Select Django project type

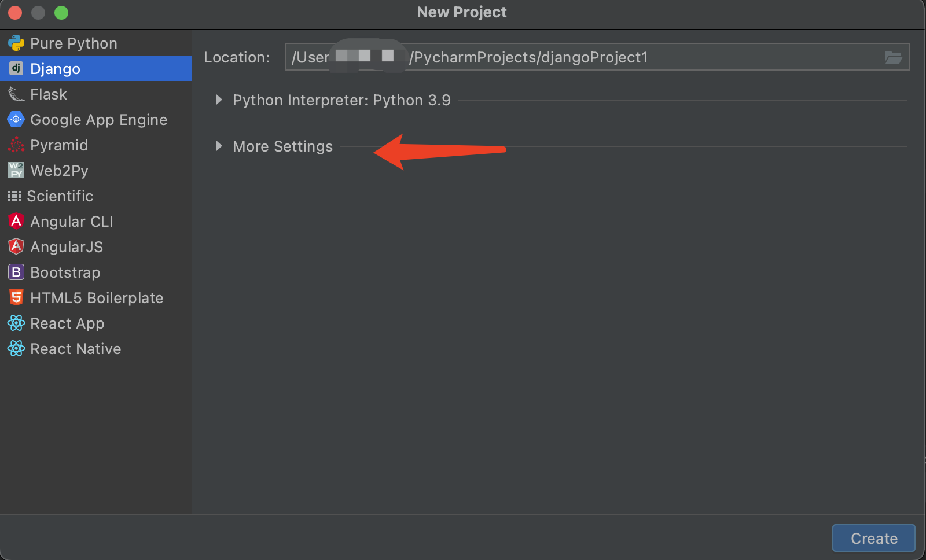[x=96, y=69]
